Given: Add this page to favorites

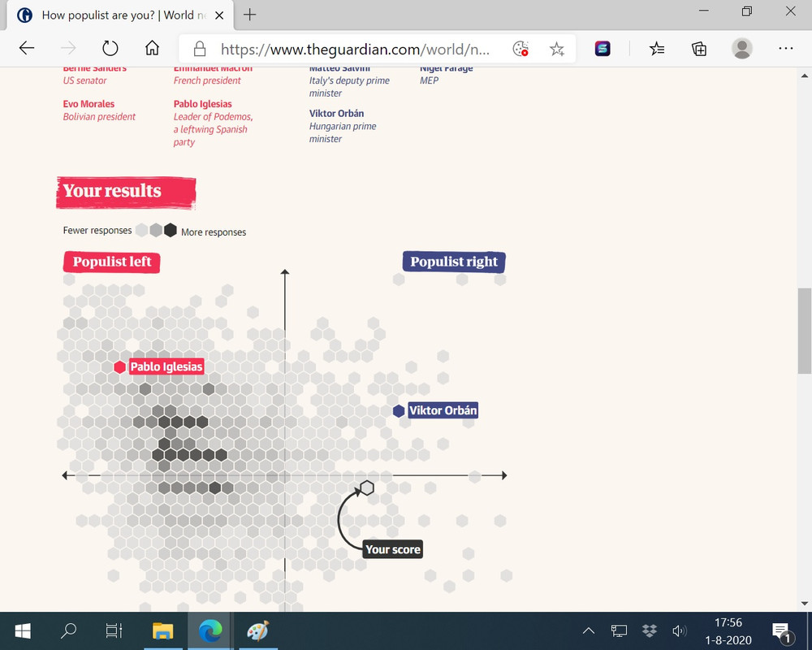Looking at the screenshot, I should tap(557, 50).
